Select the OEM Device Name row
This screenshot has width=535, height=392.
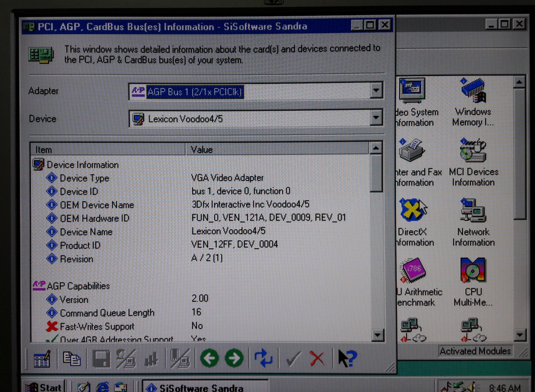click(x=200, y=204)
